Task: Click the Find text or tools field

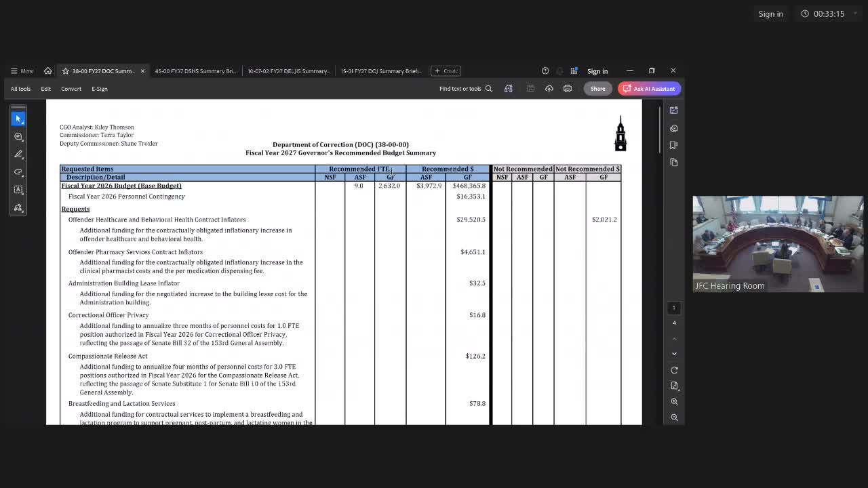Action: (x=465, y=89)
